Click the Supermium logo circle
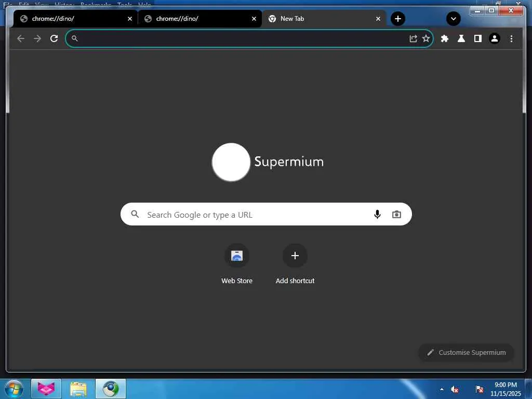This screenshot has width=532, height=399. tap(231, 162)
